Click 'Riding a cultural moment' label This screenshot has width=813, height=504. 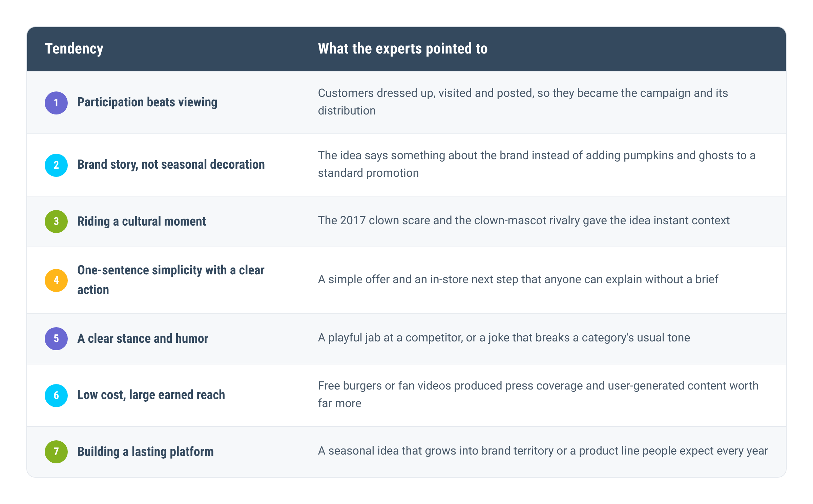(141, 221)
